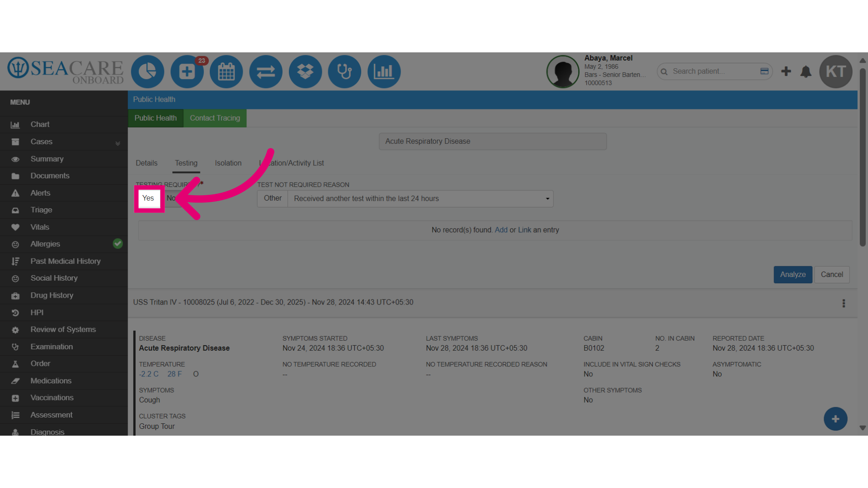The width and height of the screenshot is (868, 488).
Task: Click the transfer arrows icon
Action: (266, 71)
